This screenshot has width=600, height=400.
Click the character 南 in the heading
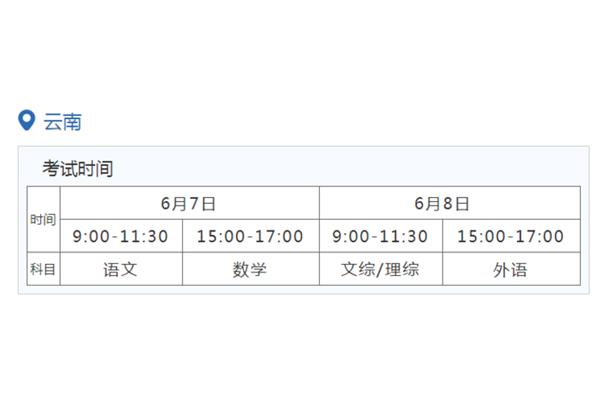pos(72,122)
